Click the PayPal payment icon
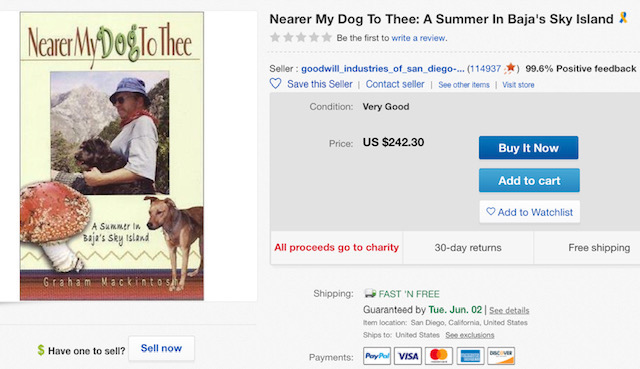Screen dimensions: 640x369 coord(377,356)
